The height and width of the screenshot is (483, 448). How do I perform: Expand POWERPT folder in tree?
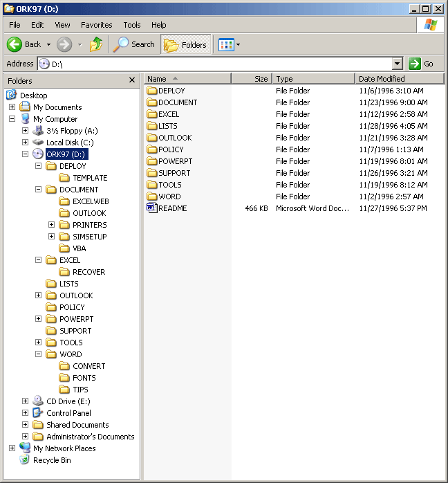click(39, 318)
